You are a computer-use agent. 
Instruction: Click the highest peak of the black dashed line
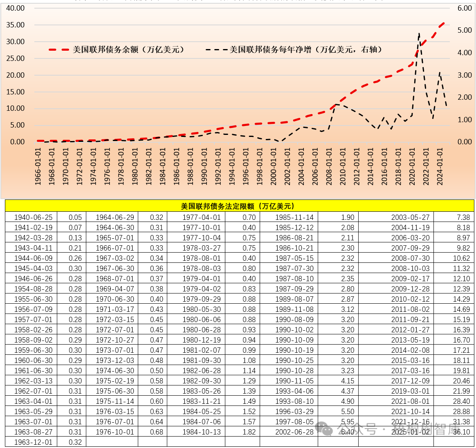point(419,34)
